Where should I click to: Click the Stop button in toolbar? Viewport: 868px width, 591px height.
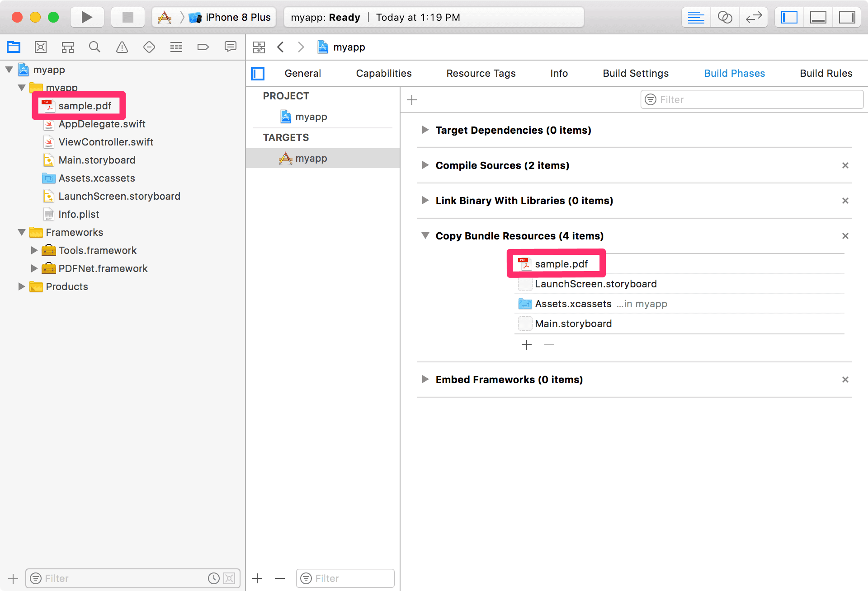coord(128,17)
